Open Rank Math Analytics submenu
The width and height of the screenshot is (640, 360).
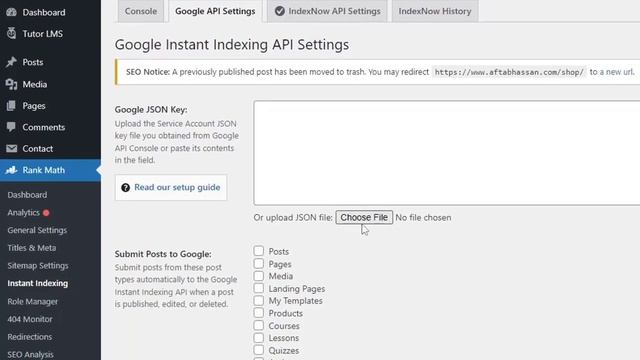pos(23,213)
